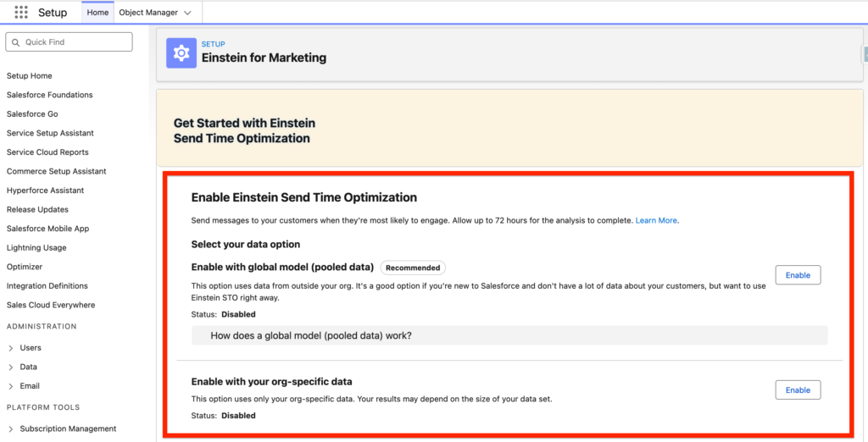
Task: Open Sales Cloud Everywhere
Action: 51,305
